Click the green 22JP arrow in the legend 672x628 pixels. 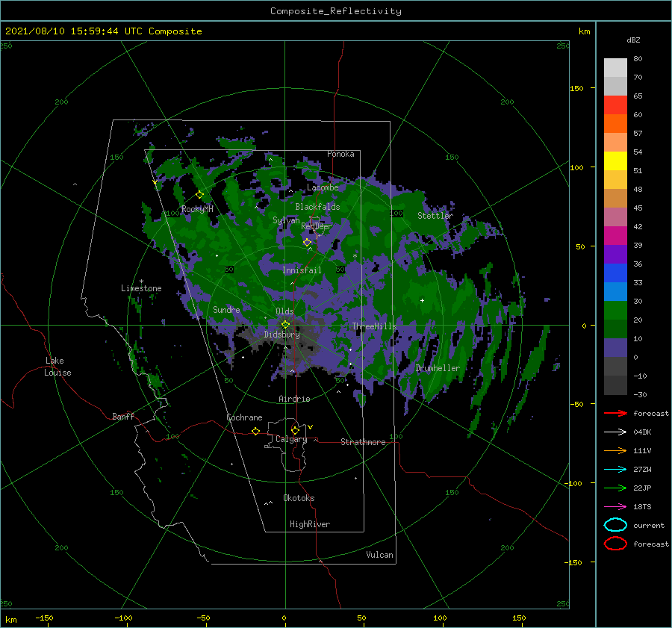pos(615,488)
